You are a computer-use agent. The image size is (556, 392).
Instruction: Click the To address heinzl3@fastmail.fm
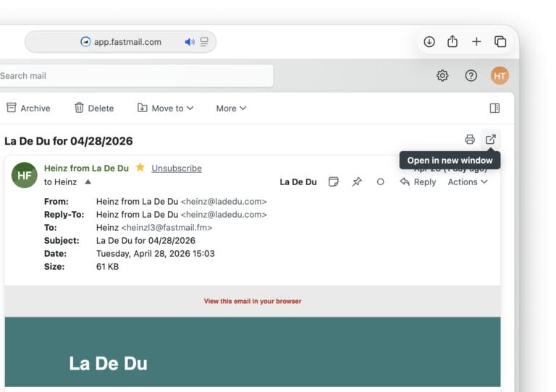pos(167,228)
